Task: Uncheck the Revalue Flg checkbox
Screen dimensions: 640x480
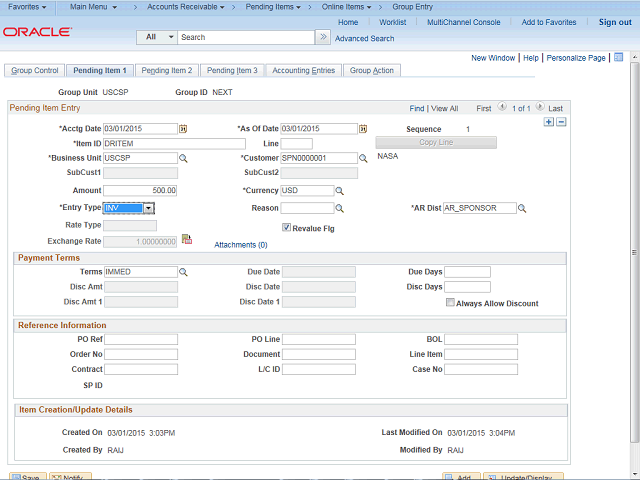Action: pyautogui.click(x=286, y=227)
